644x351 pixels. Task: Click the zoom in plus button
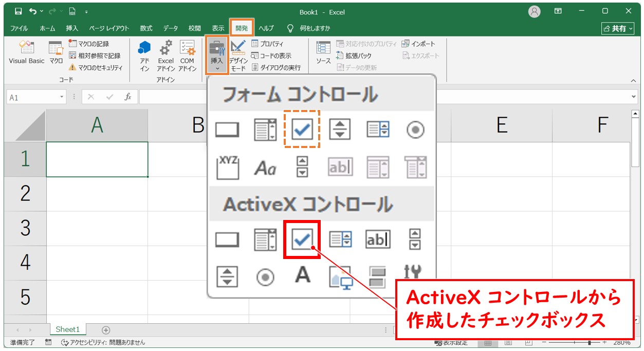point(604,342)
